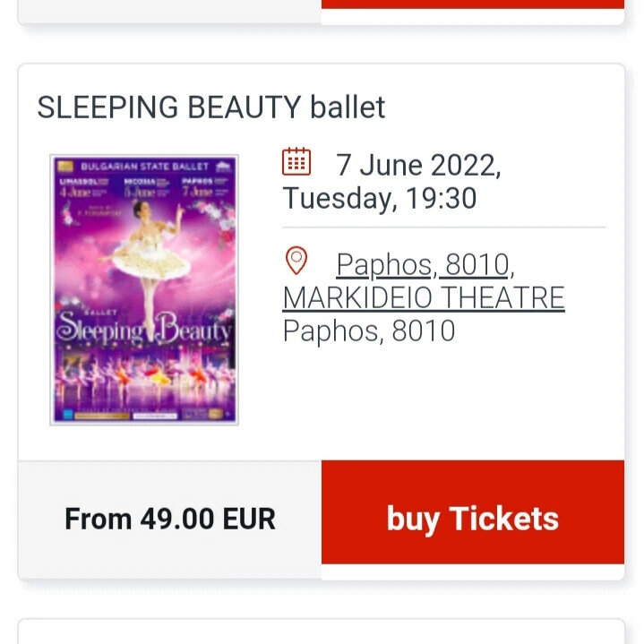Click the plain Paphos, 8010 address line

pyautogui.click(x=369, y=331)
